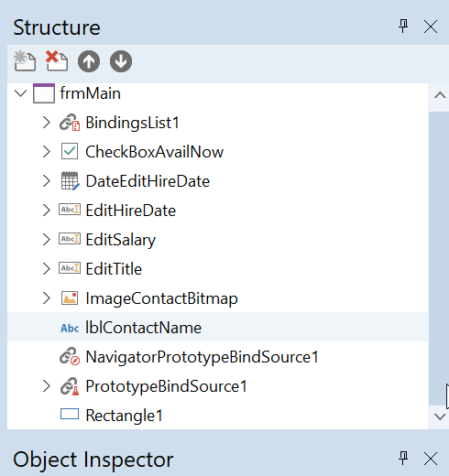449x476 pixels.
Task: Select Rectangle1 in the structure tree
Action: 125,416
